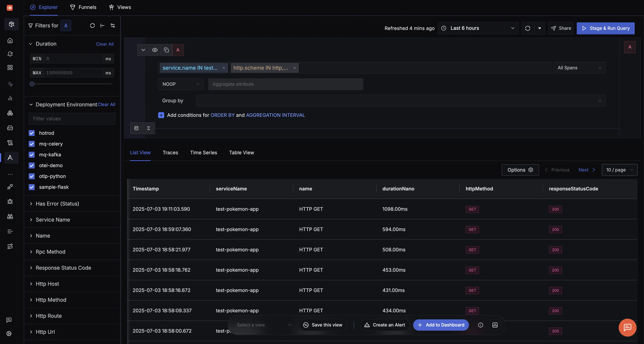
Task: Open the Last 6 hours time dropdown
Action: [478, 28]
